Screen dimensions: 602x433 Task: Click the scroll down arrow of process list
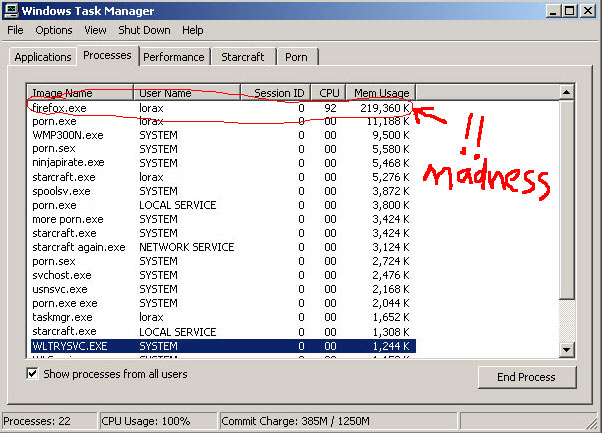tap(567, 350)
